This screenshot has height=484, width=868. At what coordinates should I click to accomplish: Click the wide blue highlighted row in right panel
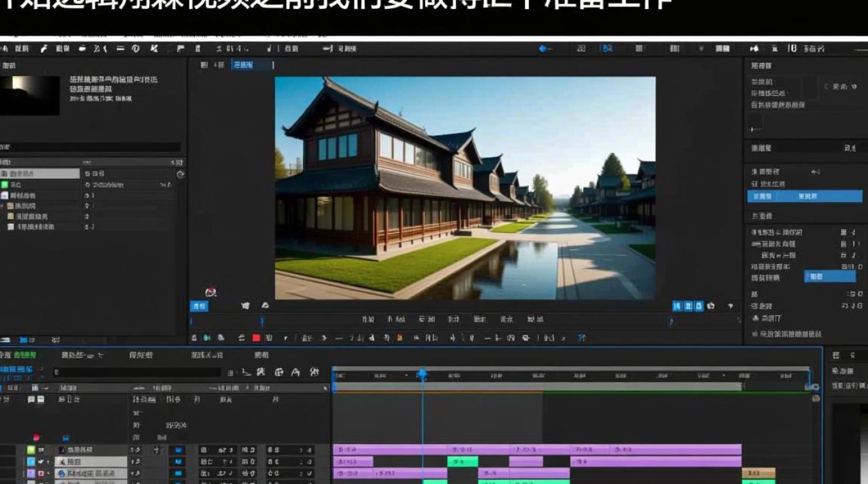[805, 196]
